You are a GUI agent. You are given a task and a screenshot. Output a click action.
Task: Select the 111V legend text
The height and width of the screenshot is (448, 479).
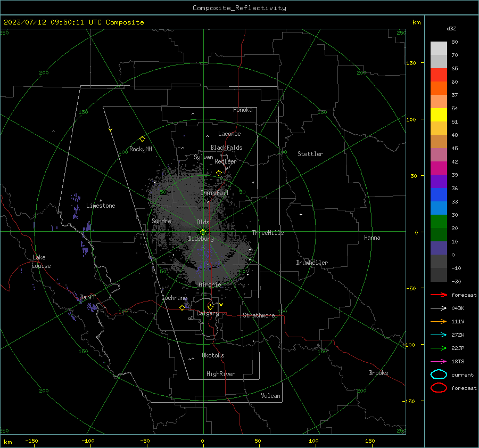458,321
